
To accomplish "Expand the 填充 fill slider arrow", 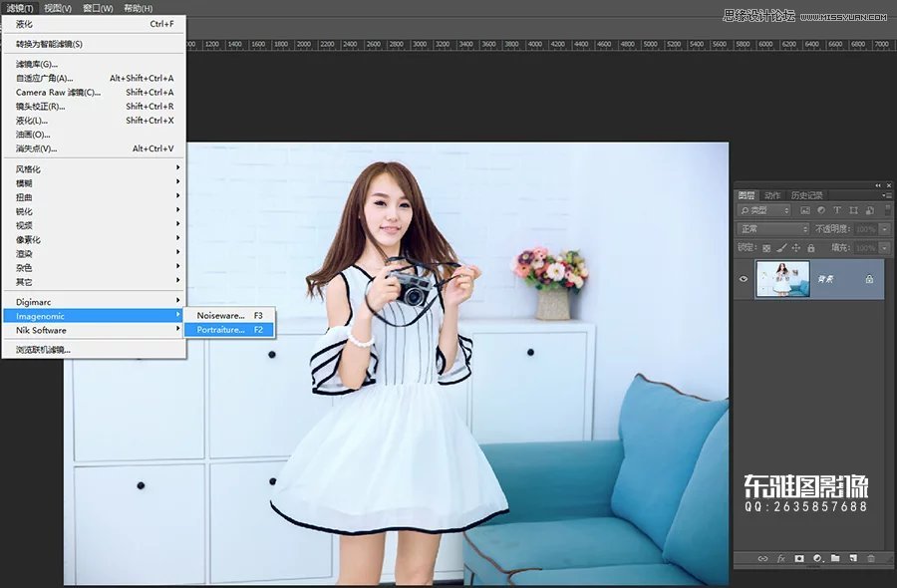I will (884, 247).
